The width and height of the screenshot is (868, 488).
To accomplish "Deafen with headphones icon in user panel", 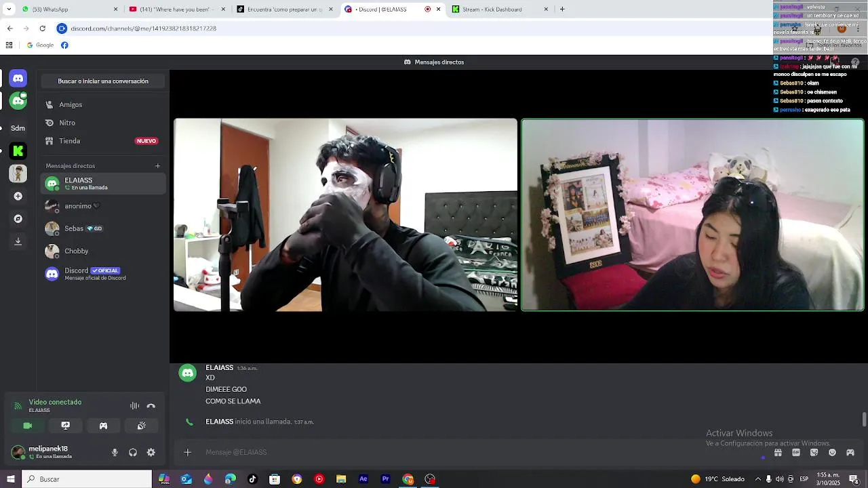I will [133, 453].
